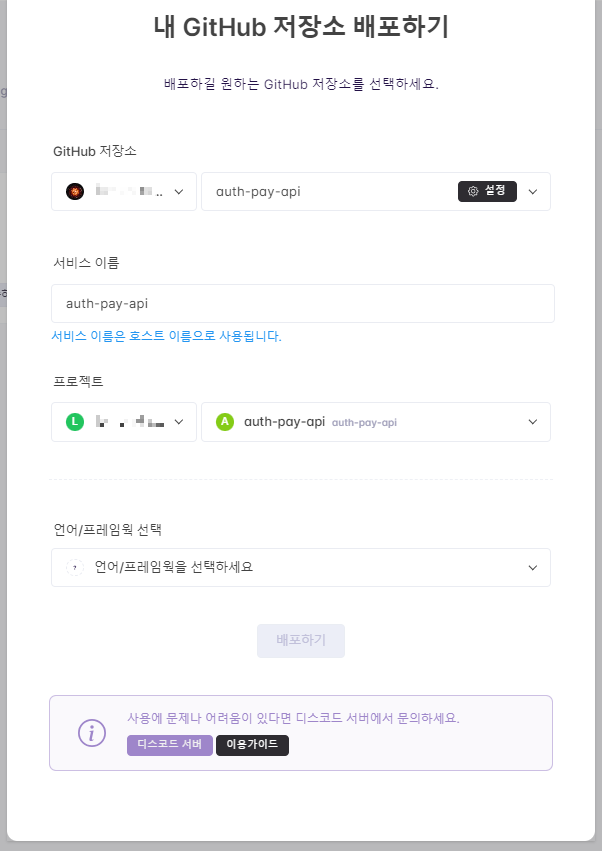The width and height of the screenshot is (602, 851).
Task: Open the 프로젝트 project dropdown
Action: tap(123, 421)
